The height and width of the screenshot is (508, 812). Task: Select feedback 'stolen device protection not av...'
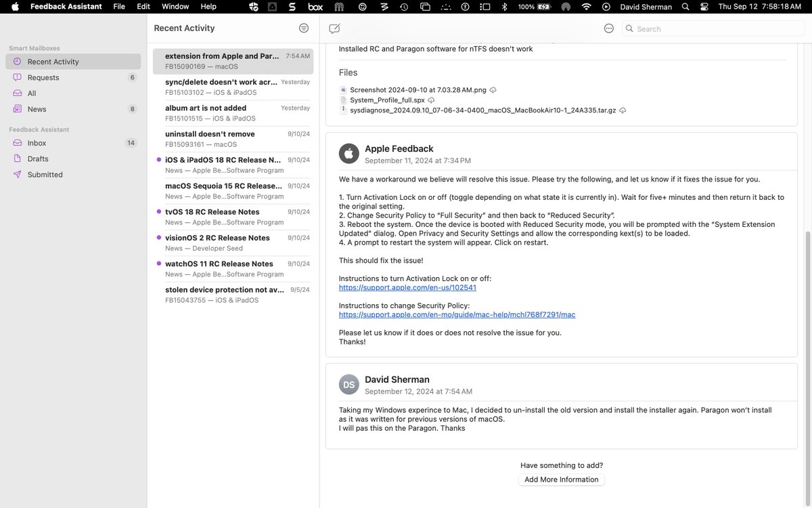tap(233, 295)
